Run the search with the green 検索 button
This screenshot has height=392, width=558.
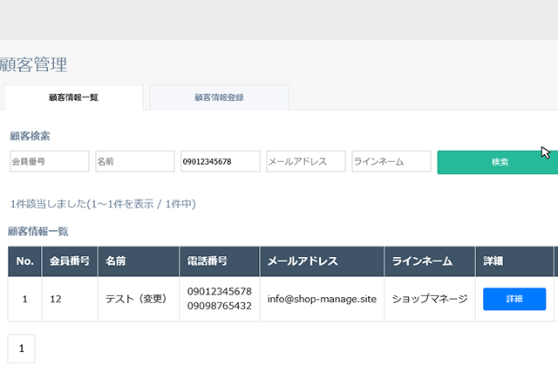pos(498,162)
